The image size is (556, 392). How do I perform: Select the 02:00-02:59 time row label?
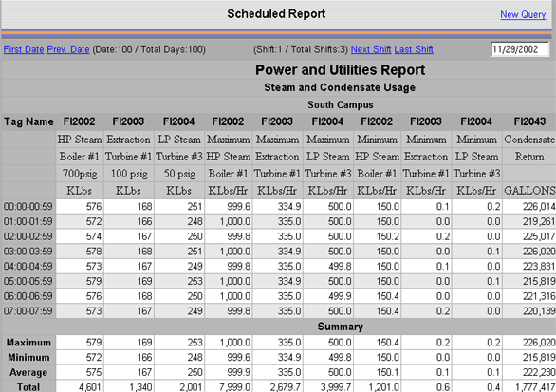pyautogui.click(x=28, y=236)
